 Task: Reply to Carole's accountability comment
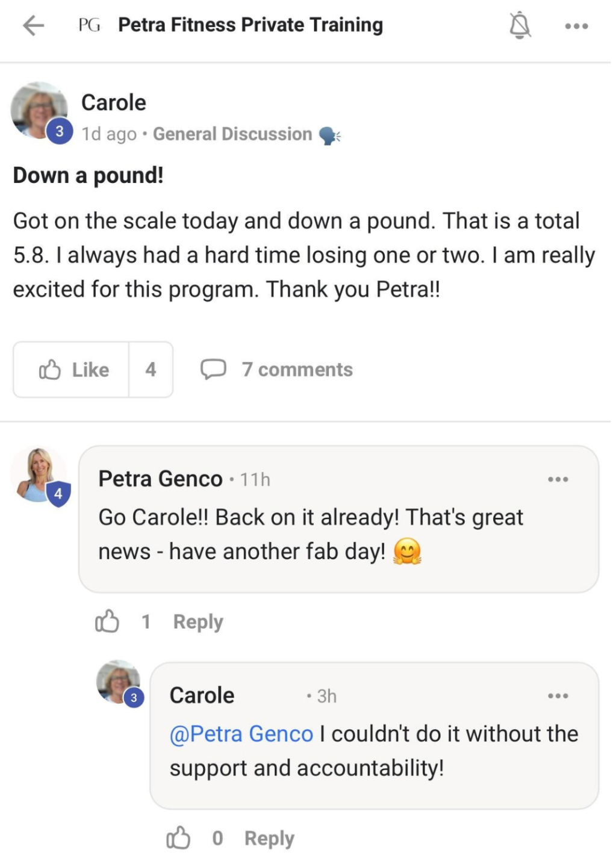coord(269,838)
